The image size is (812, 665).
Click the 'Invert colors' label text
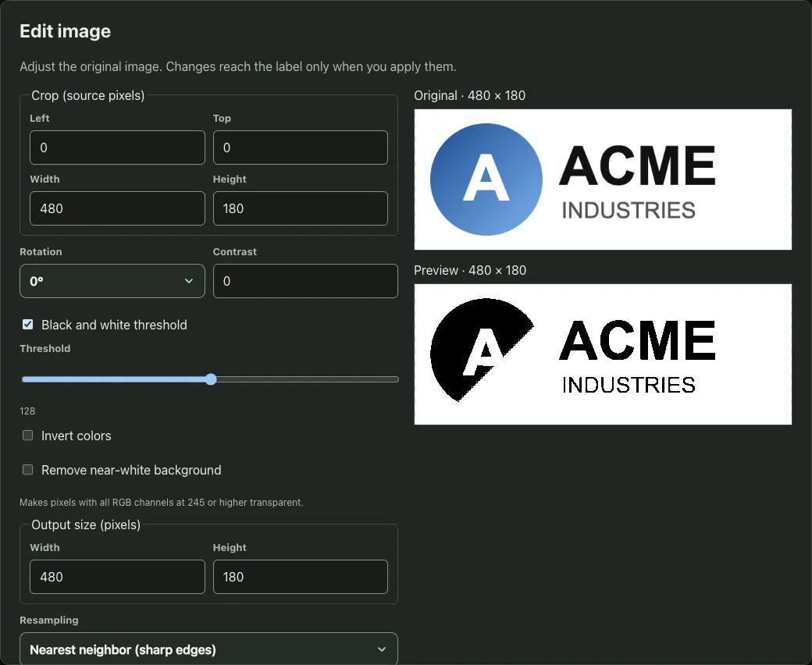pyautogui.click(x=77, y=436)
